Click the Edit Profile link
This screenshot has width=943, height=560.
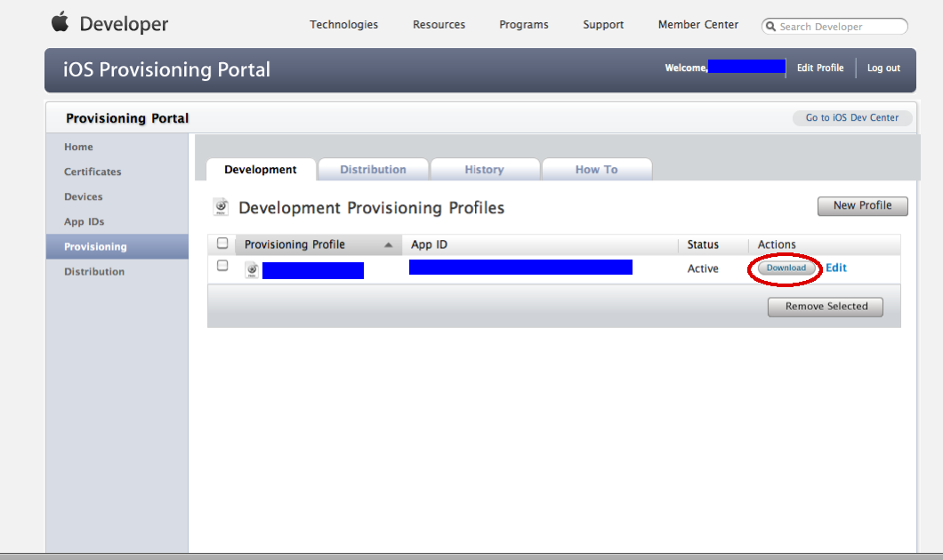820,68
